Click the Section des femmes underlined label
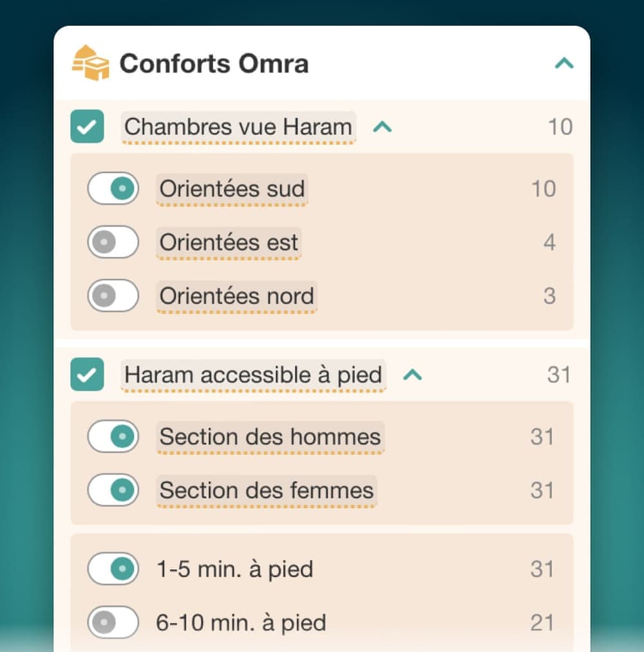The height and width of the screenshot is (652, 644). point(265,490)
